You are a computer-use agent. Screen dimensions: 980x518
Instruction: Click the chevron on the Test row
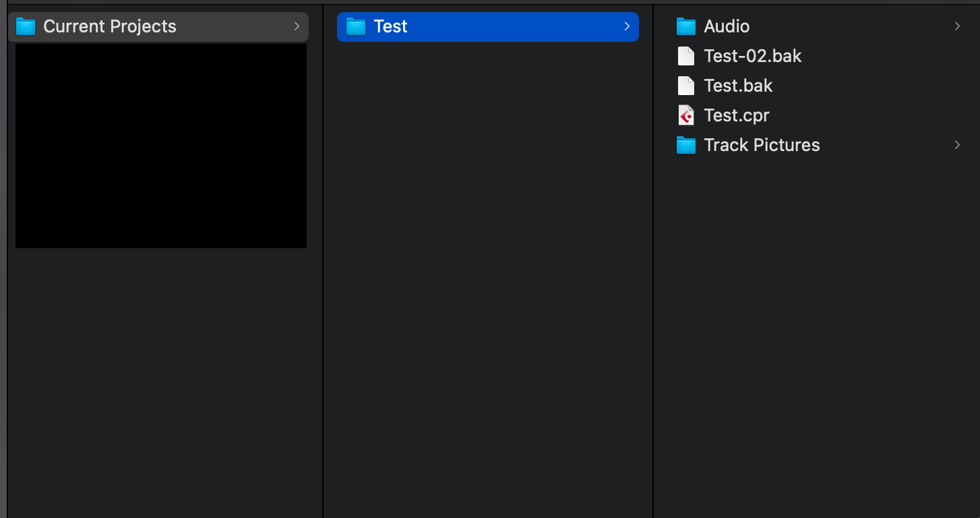(x=627, y=26)
